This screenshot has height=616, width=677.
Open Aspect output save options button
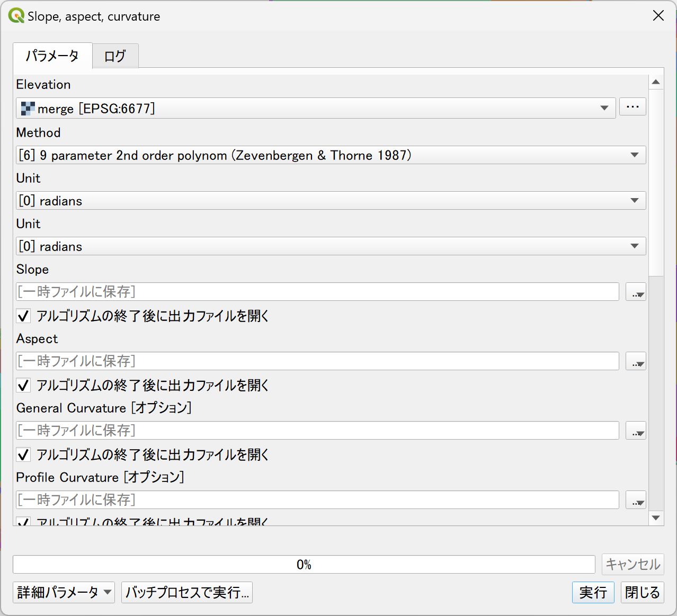click(636, 361)
